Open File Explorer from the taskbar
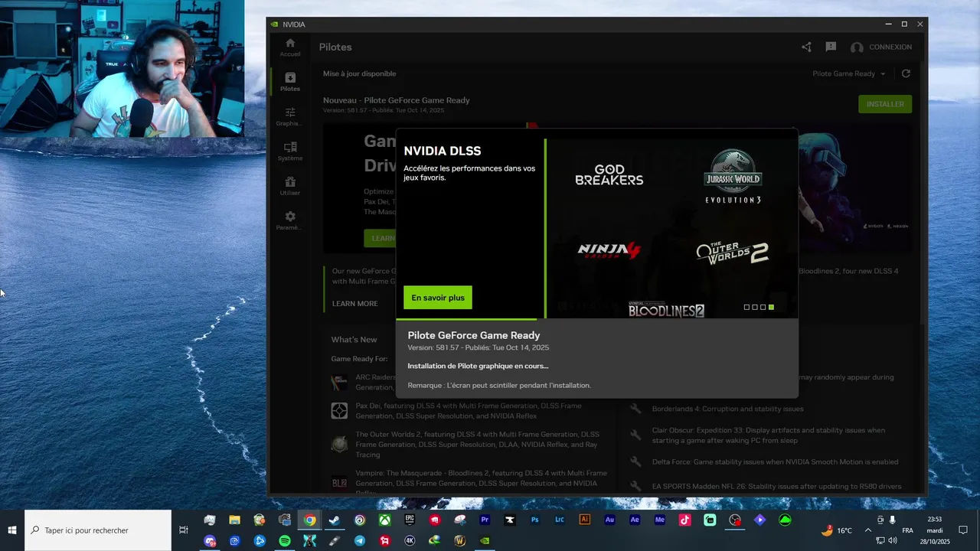 click(x=234, y=520)
